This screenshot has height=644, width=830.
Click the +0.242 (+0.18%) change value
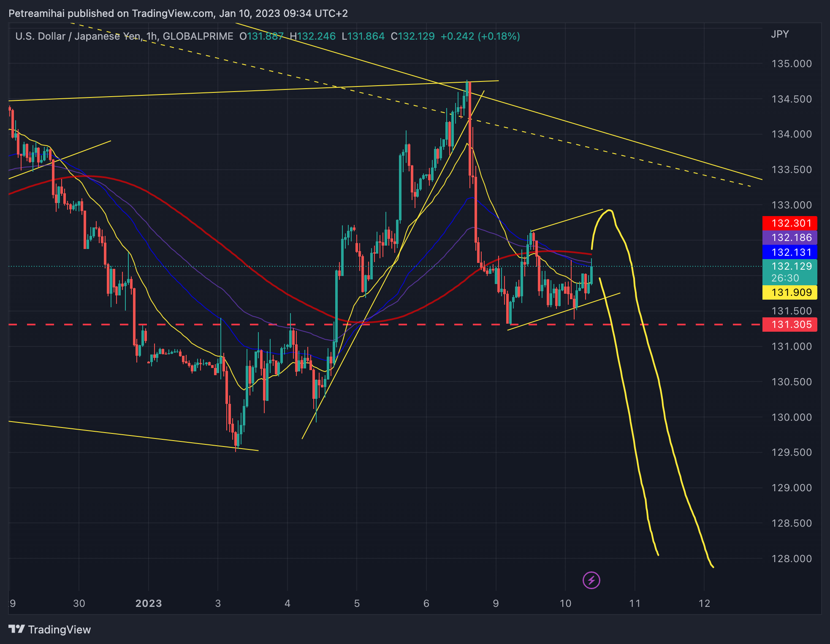[x=480, y=36]
